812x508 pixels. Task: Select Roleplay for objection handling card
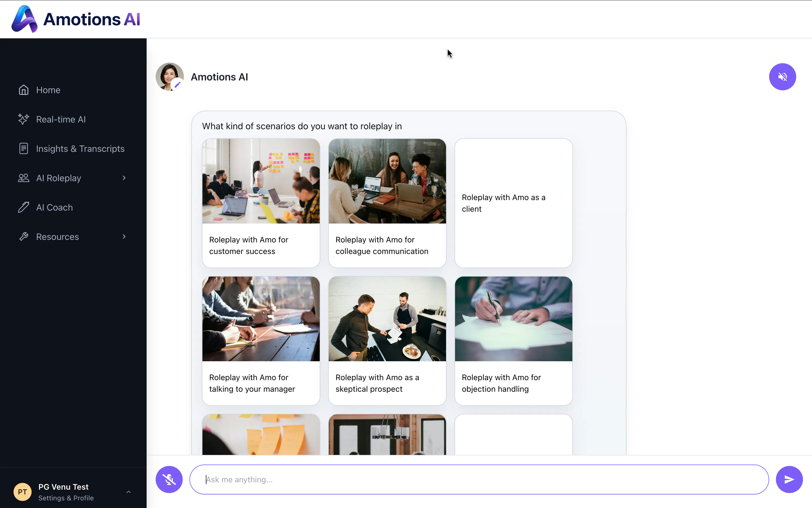coord(513,341)
